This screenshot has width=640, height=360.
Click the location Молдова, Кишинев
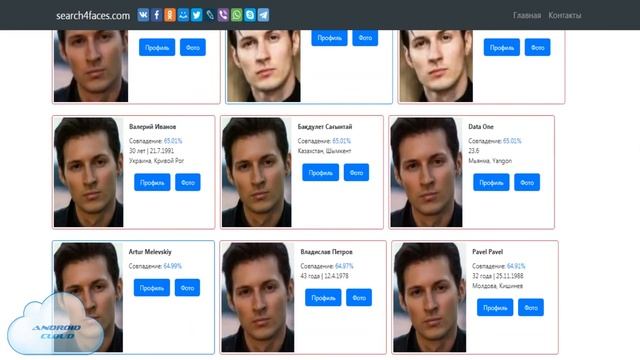tap(497, 286)
